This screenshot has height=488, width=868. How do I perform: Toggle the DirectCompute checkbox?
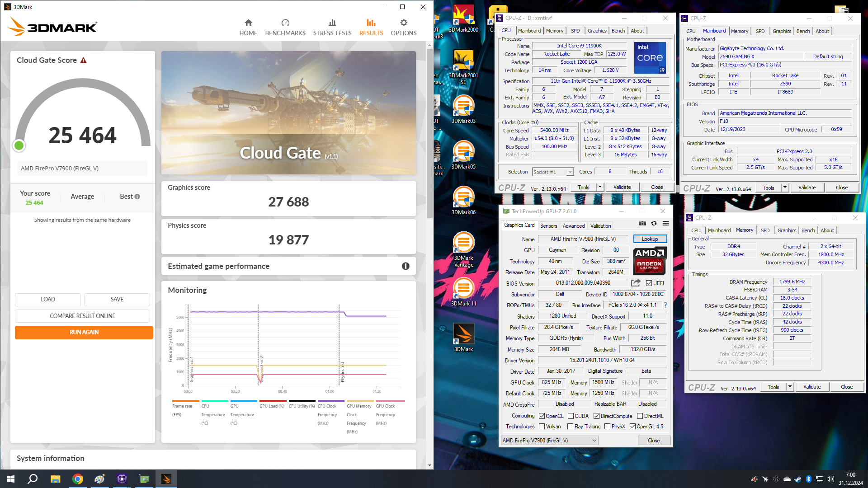pyautogui.click(x=596, y=416)
